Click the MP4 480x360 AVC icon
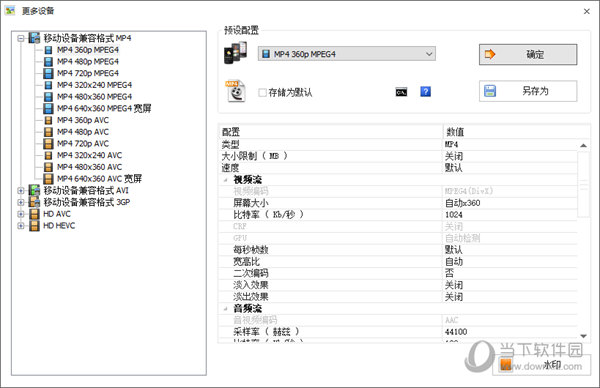600x388 pixels. pyautogui.click(x=48, y=167)
